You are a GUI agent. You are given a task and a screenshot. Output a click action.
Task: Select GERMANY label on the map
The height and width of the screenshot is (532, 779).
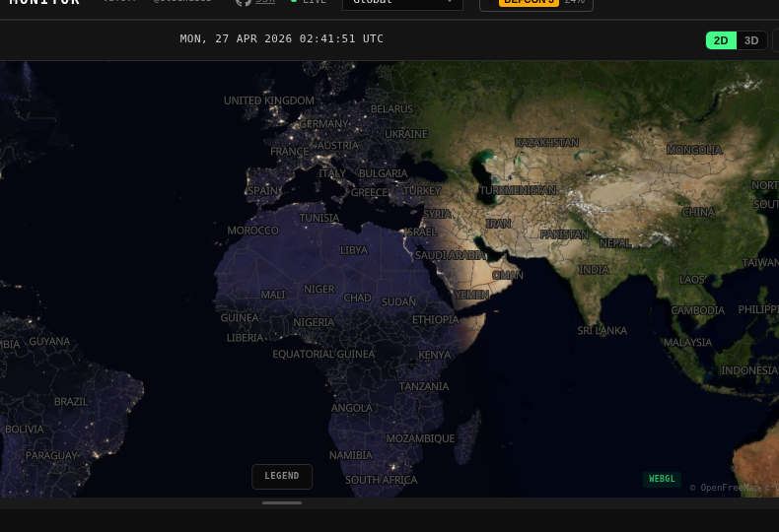[x=323, y=124]
